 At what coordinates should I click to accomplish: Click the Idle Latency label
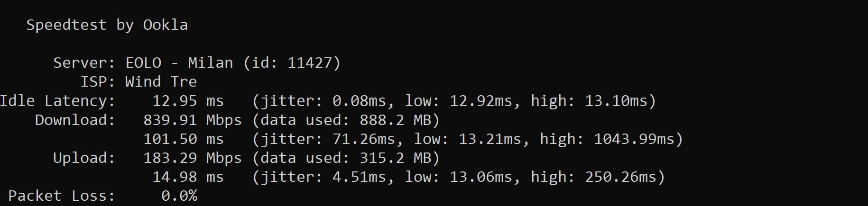[57, 101]
